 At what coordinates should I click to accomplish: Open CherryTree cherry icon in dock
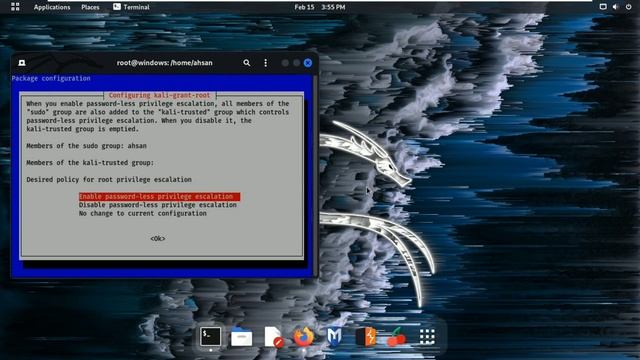click(396, 337)
